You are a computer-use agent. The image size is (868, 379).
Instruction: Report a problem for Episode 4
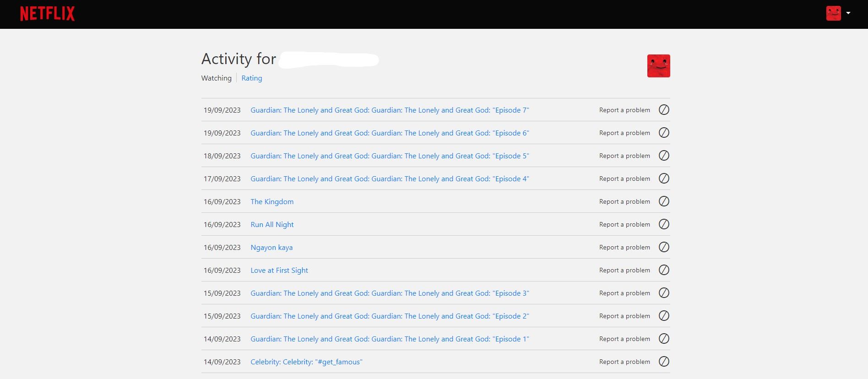(x=624, y=179)
